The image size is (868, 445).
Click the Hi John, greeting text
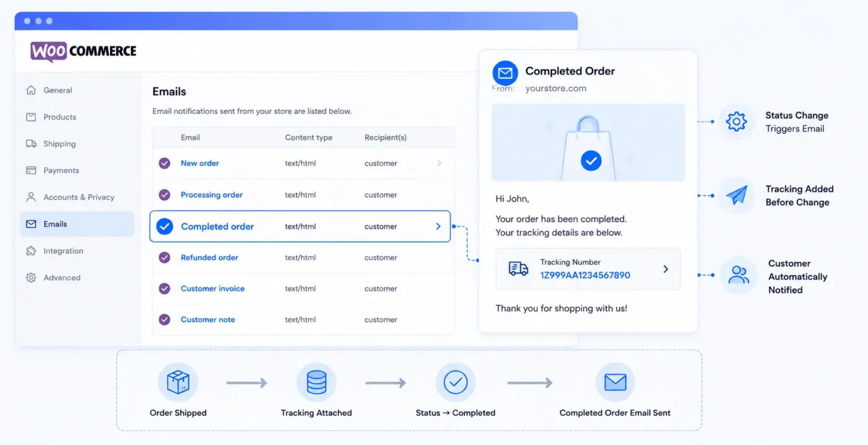coord(512,199)
